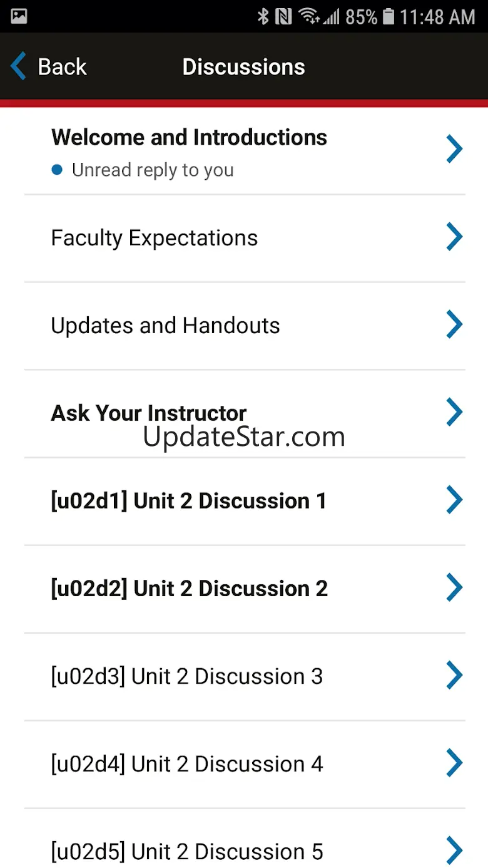Tap the Ask Your Instructor chevron
This screenshot has height=868, width=488.
tap(454, 413)
